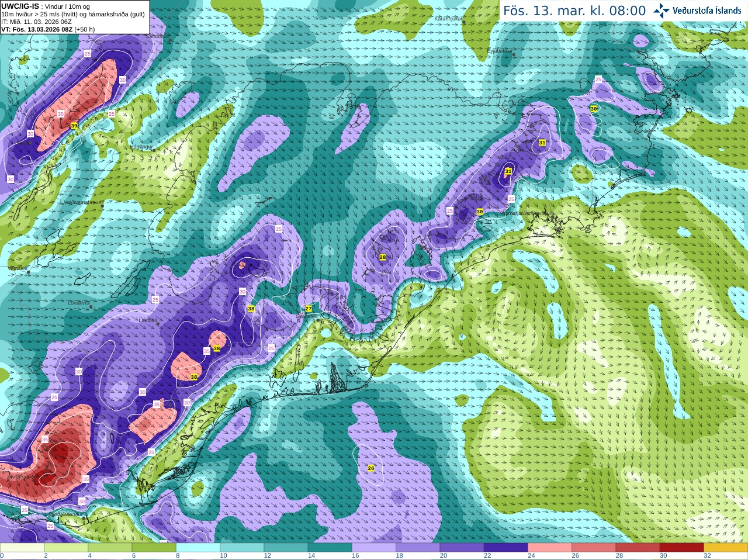The height and width of the screenshot is (560, 748).
Task: Select the date header Fös. 13. mar. kl. 08:00
Action: pyautogui.click(x=574, y=11)
